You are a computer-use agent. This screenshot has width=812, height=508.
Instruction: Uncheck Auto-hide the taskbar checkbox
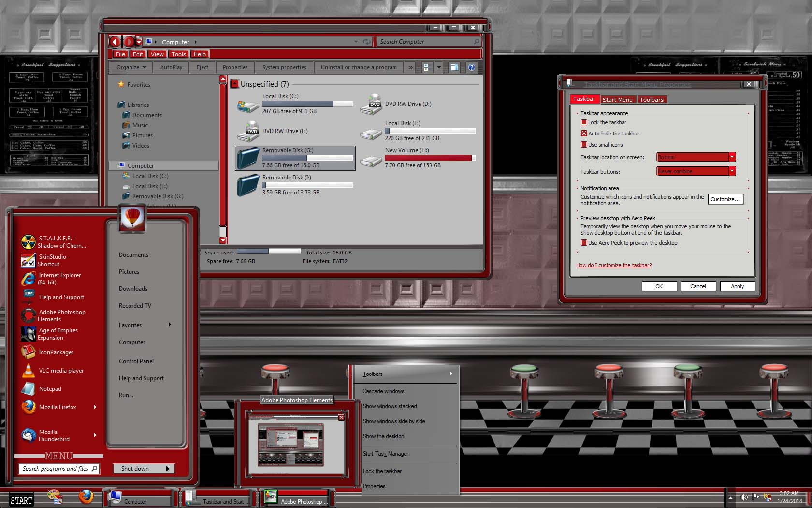[x=584, y=134]
